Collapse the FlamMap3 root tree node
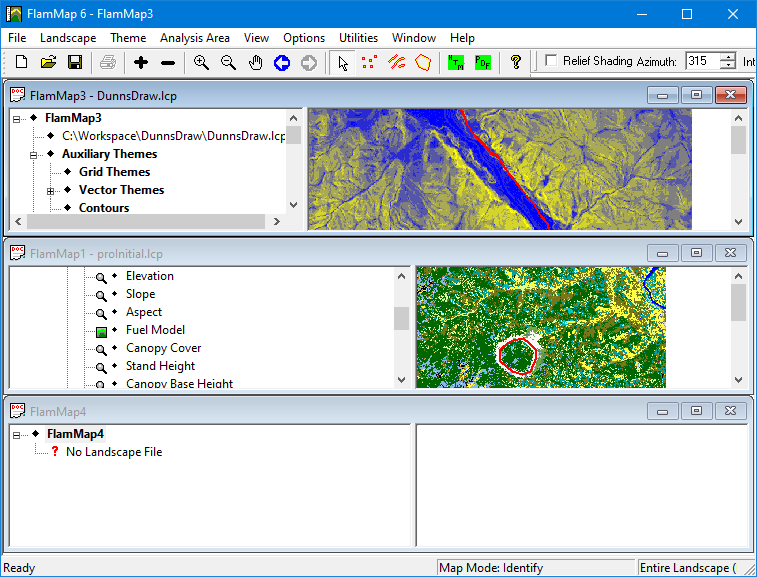This screenshot has height=577, width=757. pyautogui.click(x=16, y=119)
